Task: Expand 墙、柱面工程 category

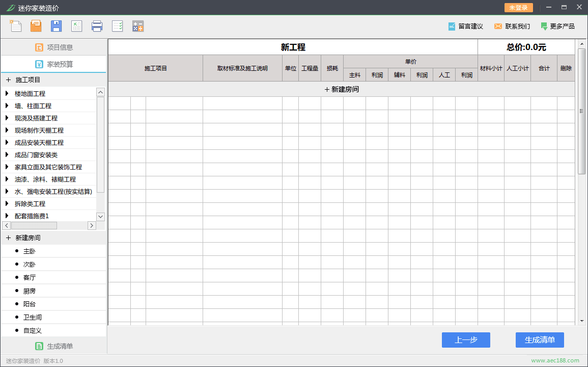Action: 7,106
